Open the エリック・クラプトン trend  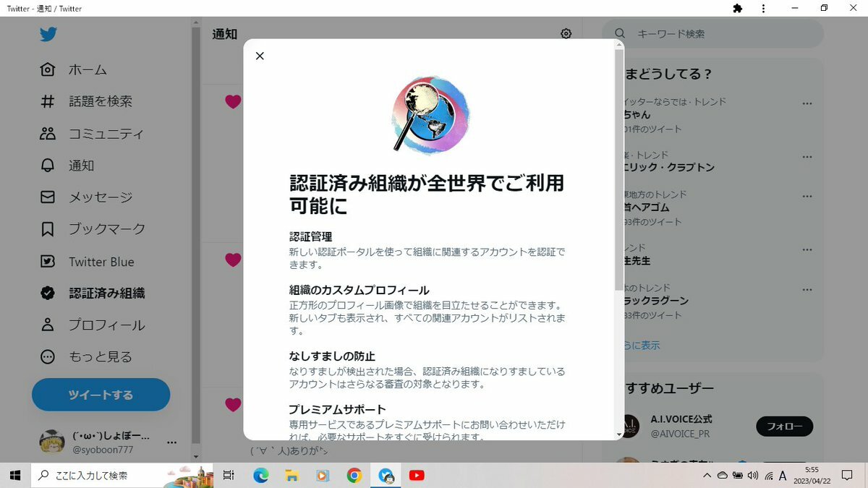[669, 168]
